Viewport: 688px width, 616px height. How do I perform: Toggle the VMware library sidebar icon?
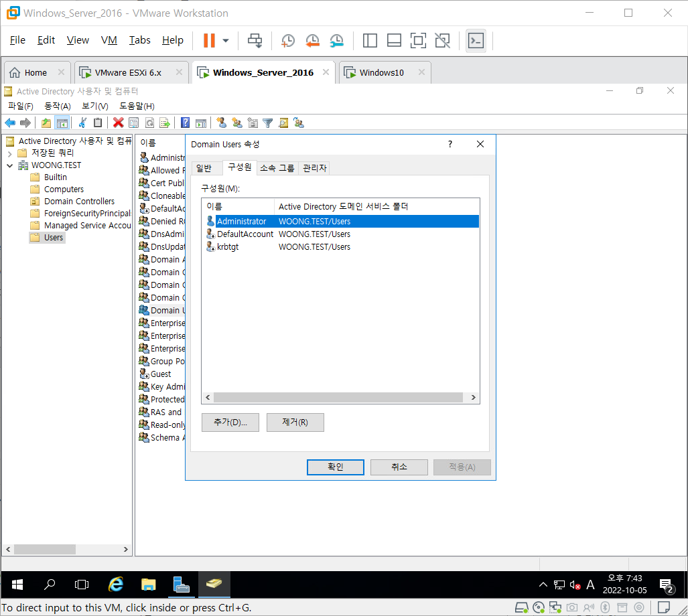pyautogui.click(x=370, y=40)
